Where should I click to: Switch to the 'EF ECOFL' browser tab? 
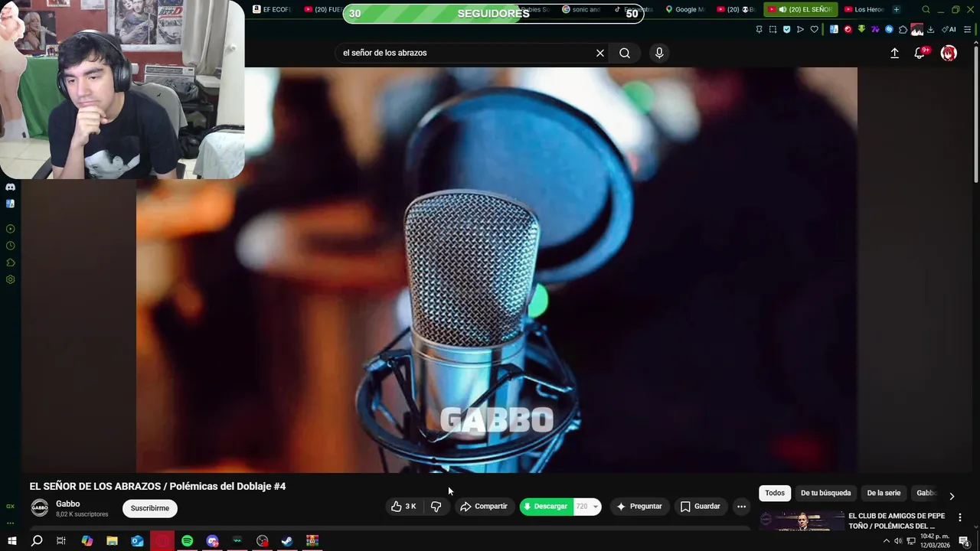272,9
